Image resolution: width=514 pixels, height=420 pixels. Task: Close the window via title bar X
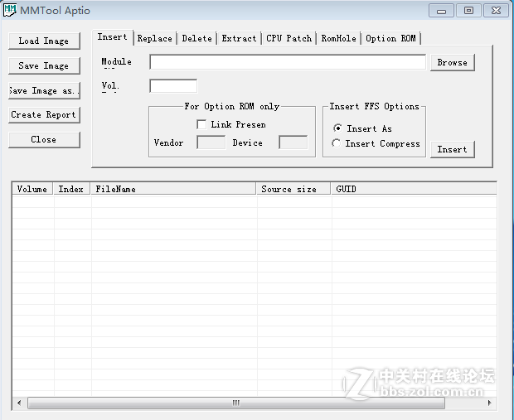coord(497,11)
